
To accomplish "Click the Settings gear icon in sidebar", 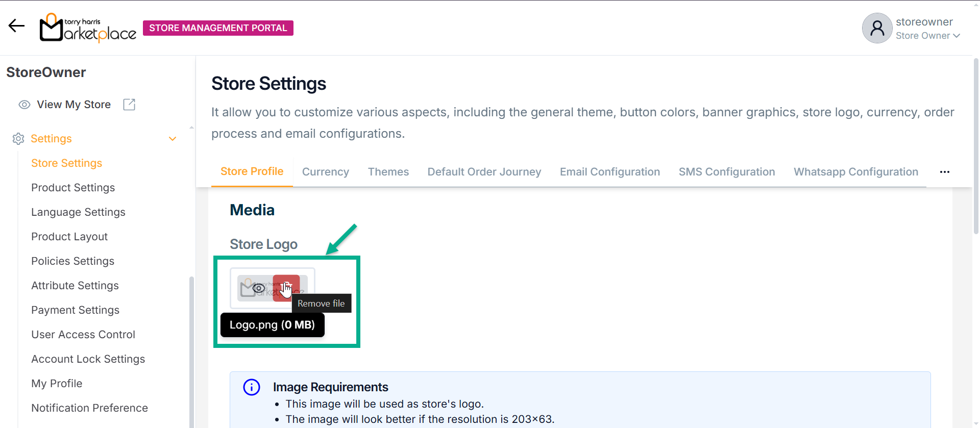I will (18, 139).
